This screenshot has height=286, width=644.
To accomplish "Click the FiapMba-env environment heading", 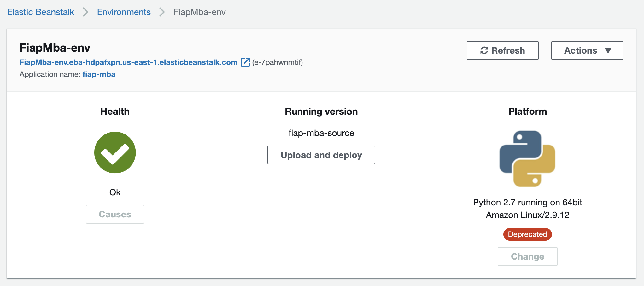I will click(55, 48).
